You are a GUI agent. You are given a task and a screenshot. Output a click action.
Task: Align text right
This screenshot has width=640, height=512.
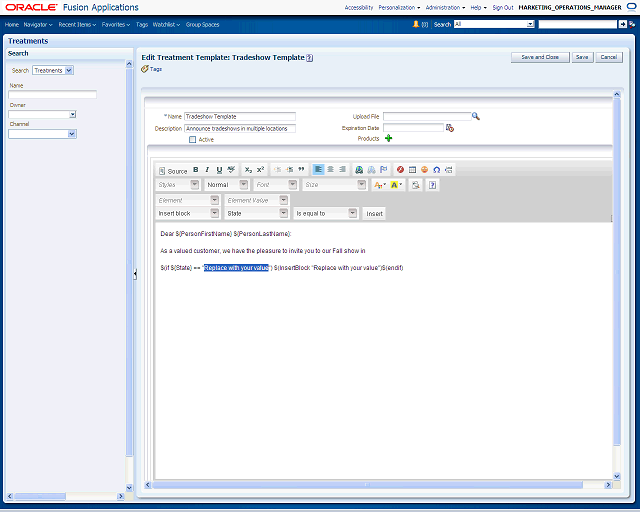click(x=342, y=169)
